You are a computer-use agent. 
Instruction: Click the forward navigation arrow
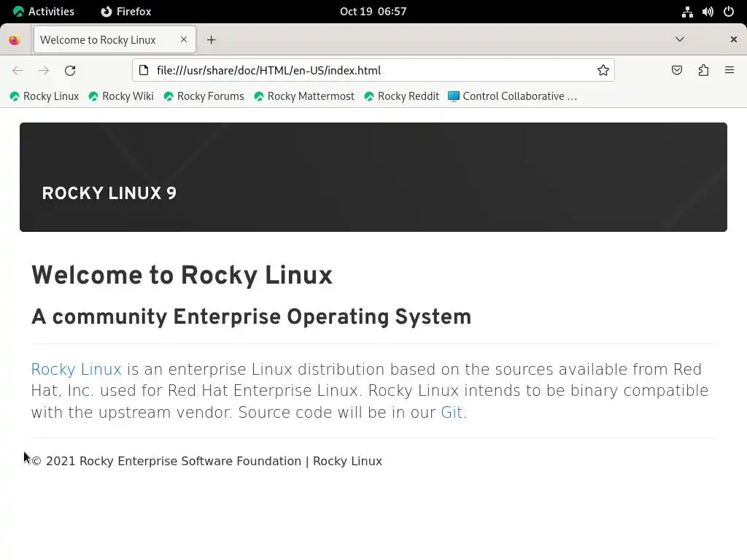point(44,71)
